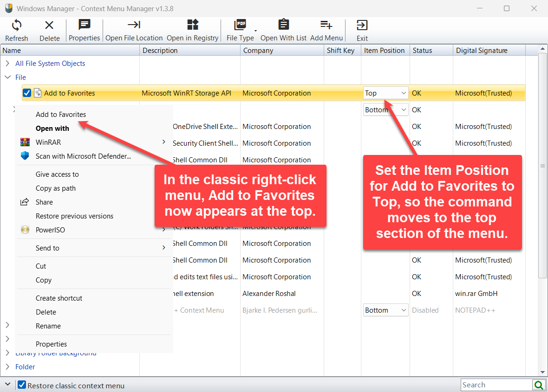
Task: Click Open With List icon
Action: [283, 25]
